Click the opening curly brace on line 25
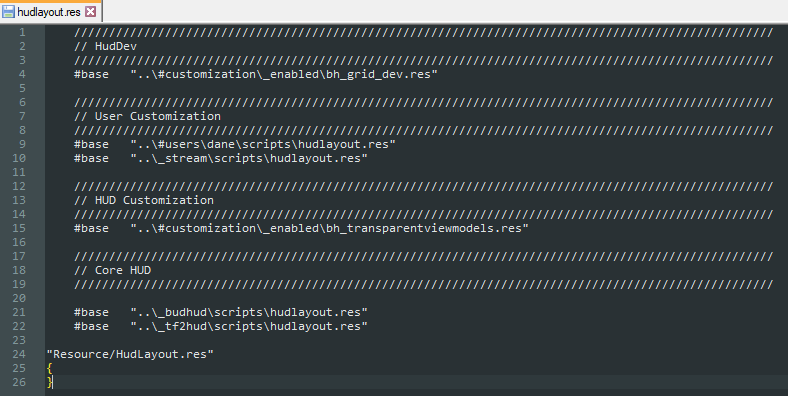This screenshot has height=396, width=788. 49,368
